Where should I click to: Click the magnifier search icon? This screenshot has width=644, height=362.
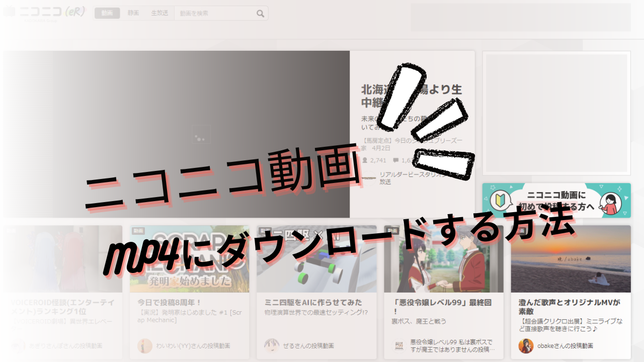coord(260,14)
